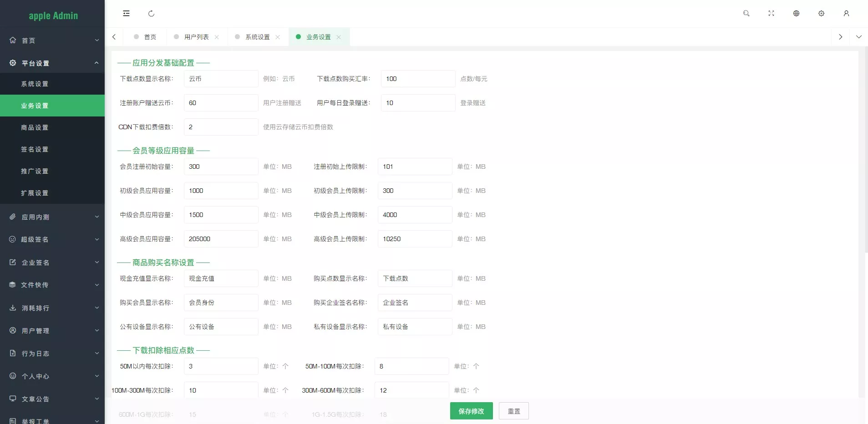Viewport: 868px width, 424px height.
Task: Click the apple Admin logo
Action: pos(53,15)
